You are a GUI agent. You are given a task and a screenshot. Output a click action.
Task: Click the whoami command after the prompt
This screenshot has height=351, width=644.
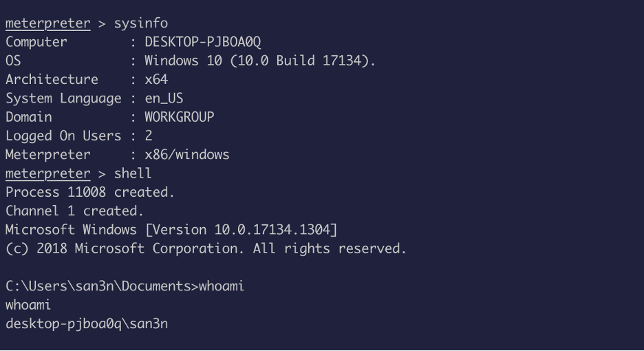point(222,286)
